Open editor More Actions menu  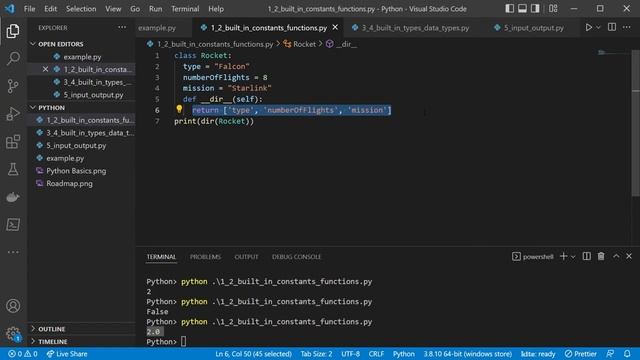[x=627, y=27]
